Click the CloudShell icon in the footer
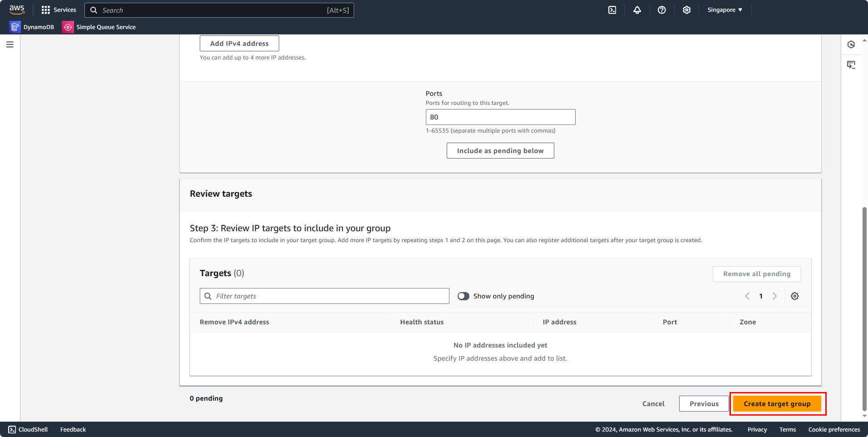This screenshot has height=437, width=868. [x=12, y=429]
